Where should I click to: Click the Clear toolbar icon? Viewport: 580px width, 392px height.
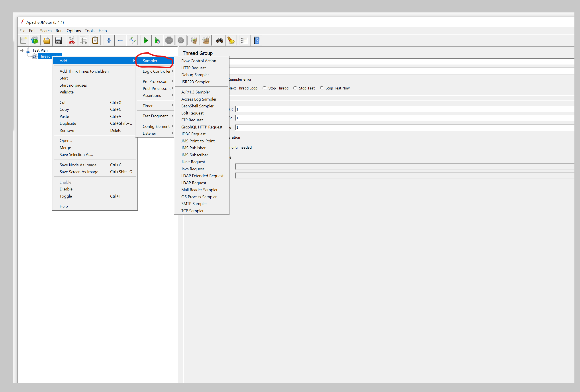tap(194, 40)
